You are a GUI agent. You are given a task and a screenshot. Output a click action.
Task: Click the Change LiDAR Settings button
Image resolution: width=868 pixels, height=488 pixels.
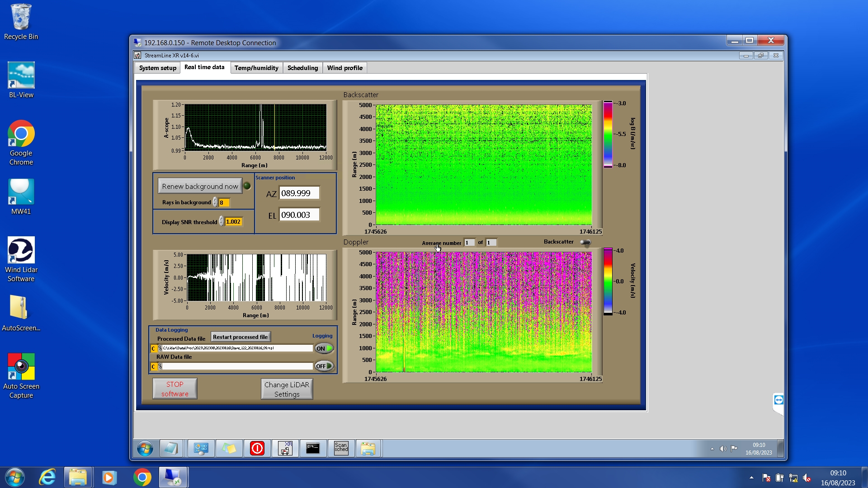[x=287, y=389]
